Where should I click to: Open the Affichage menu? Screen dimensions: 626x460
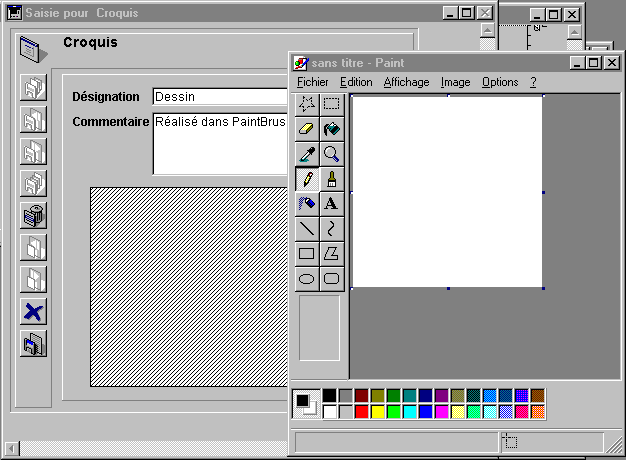point(406,82)
